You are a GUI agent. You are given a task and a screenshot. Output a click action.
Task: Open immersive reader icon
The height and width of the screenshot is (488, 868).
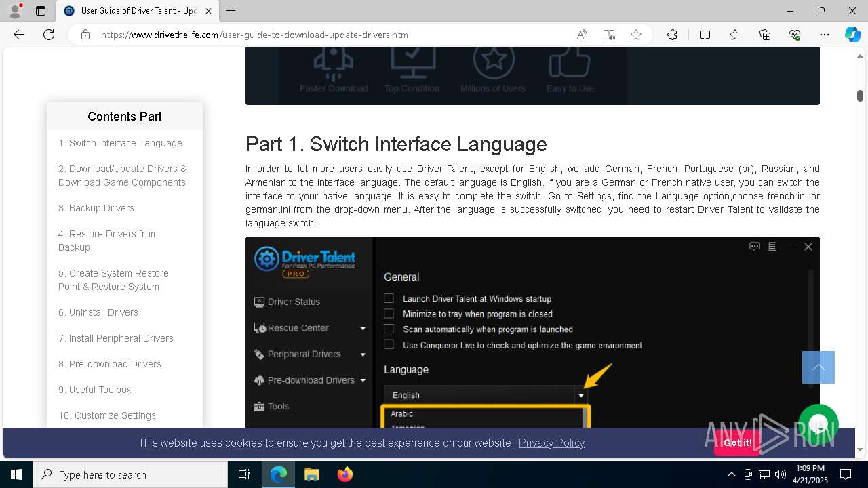(x=609, y=35)
